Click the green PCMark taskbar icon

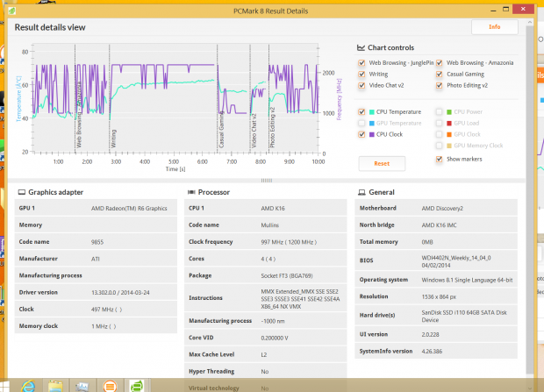(x=137, y=384)
